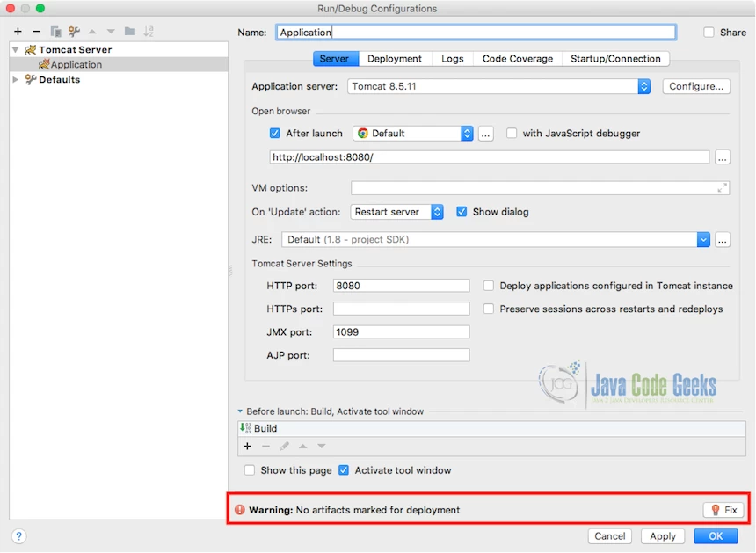The height and width of the screenshot is (553, 756).
Task: Remove configuration with minus icon
Action: pyautogui.click(x=36, y=32)
